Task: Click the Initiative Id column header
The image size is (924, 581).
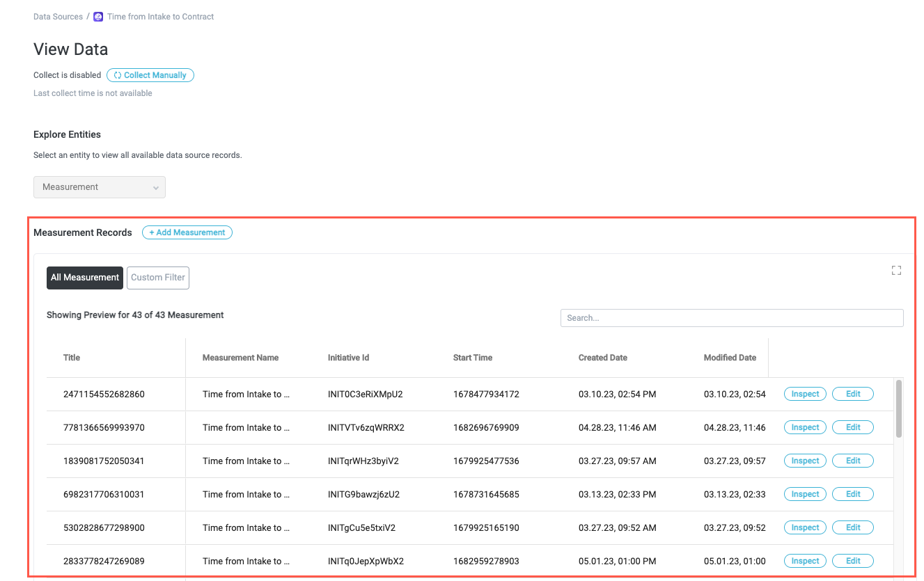Action: tap(348, 358)
